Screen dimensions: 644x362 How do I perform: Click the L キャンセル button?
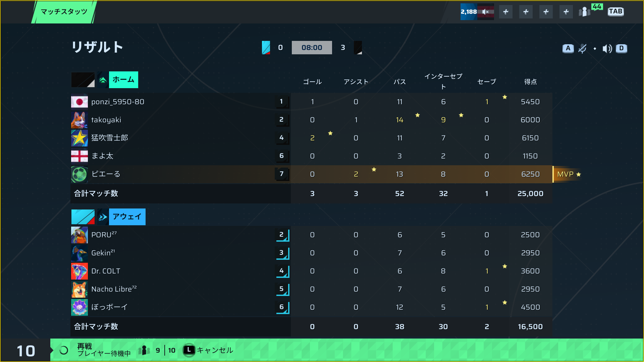pyautogui.click(x=208, y=350)
